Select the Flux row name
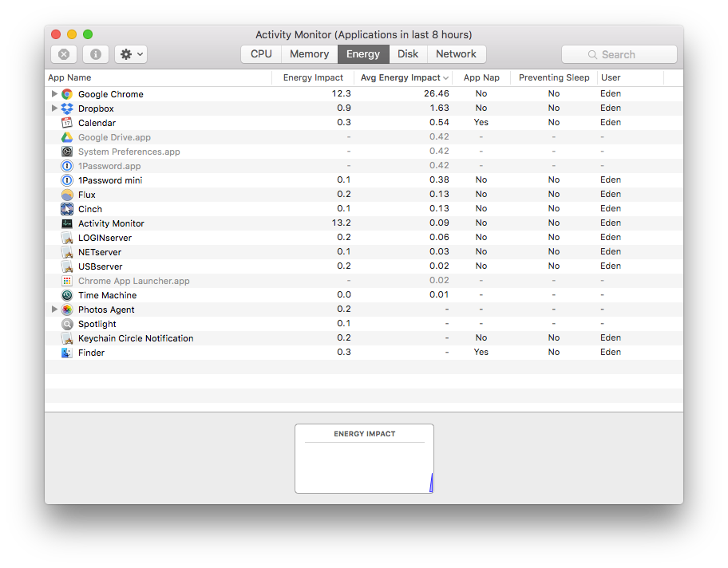The image size is (728, 568). (x=87, y=195)
